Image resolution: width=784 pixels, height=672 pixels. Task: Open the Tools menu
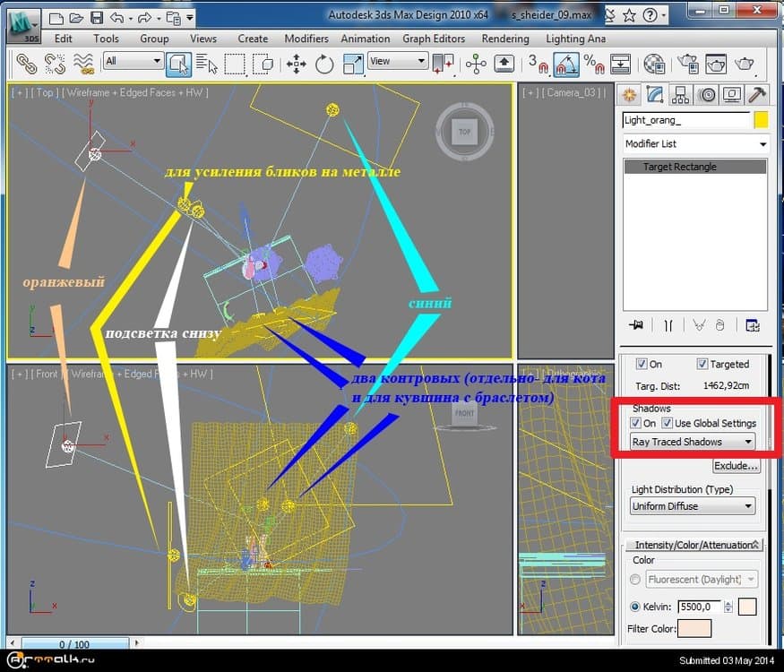106,39
